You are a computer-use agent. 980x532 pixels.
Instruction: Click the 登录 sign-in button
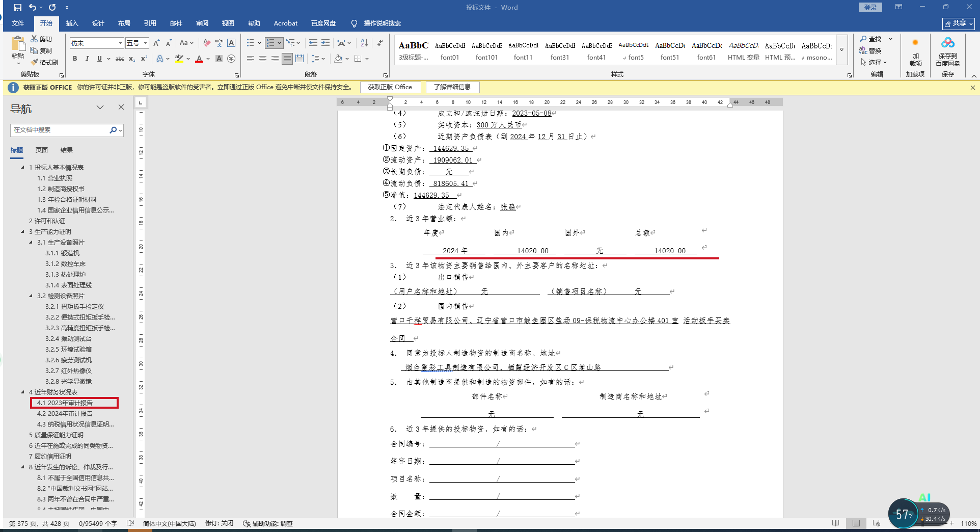[870, 7]
